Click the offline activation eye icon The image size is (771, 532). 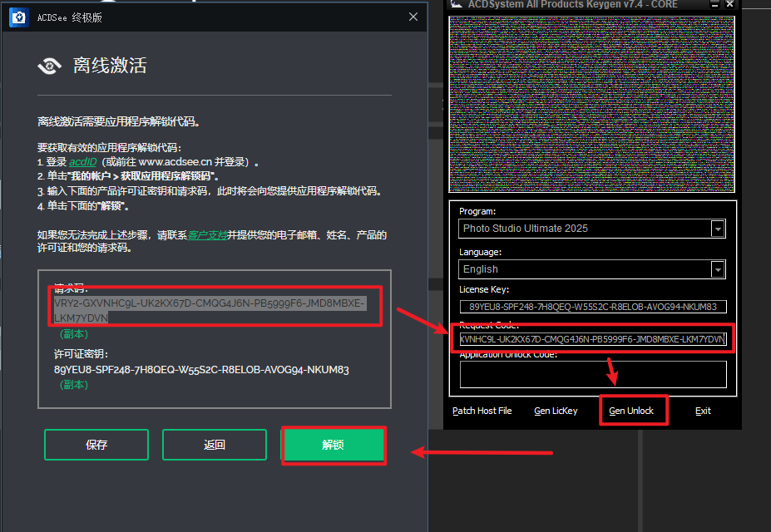click(51, 66)
